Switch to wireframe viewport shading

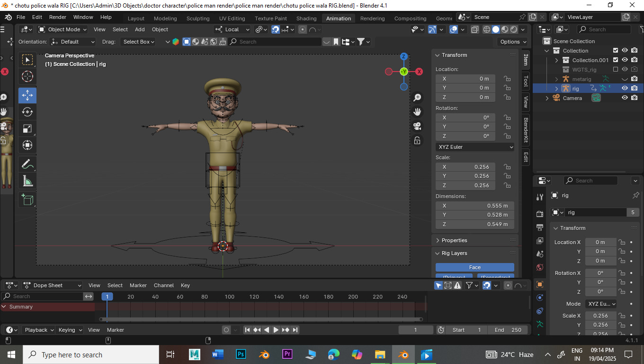click(x=487, y=29)
